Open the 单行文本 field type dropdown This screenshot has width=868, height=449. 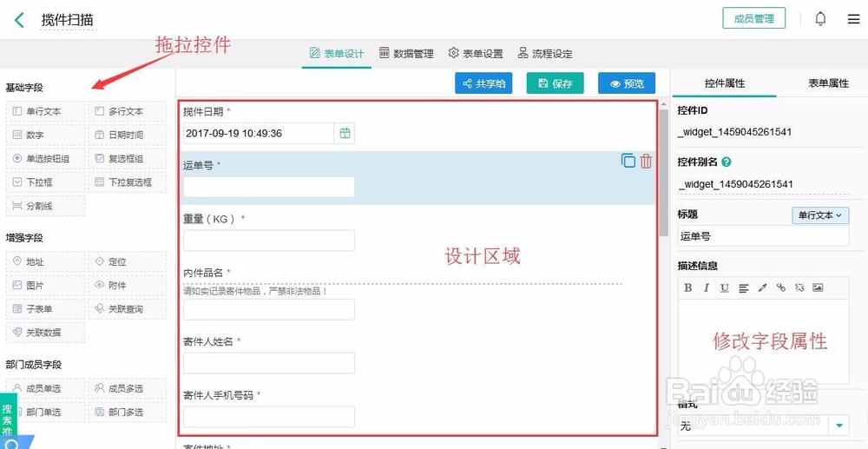(820, 215)
